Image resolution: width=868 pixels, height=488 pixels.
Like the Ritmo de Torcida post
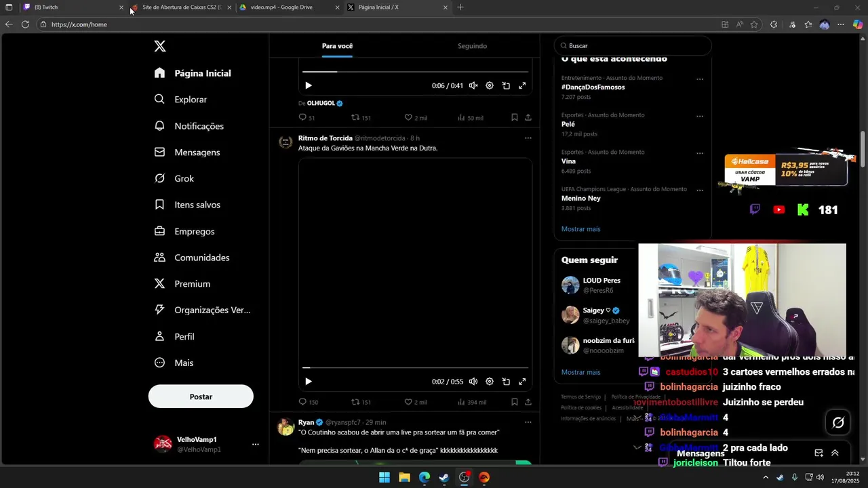tap(416, 402)
